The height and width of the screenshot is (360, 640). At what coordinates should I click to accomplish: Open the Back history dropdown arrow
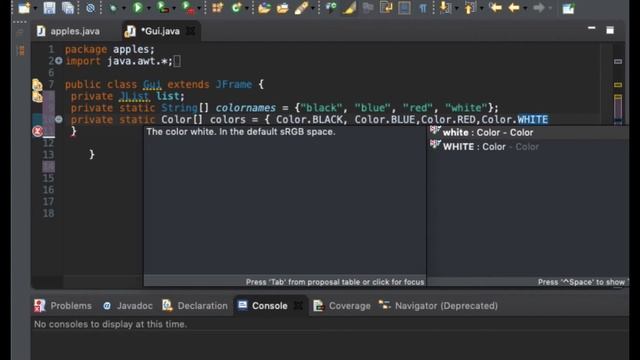click(x=525, y=9)
